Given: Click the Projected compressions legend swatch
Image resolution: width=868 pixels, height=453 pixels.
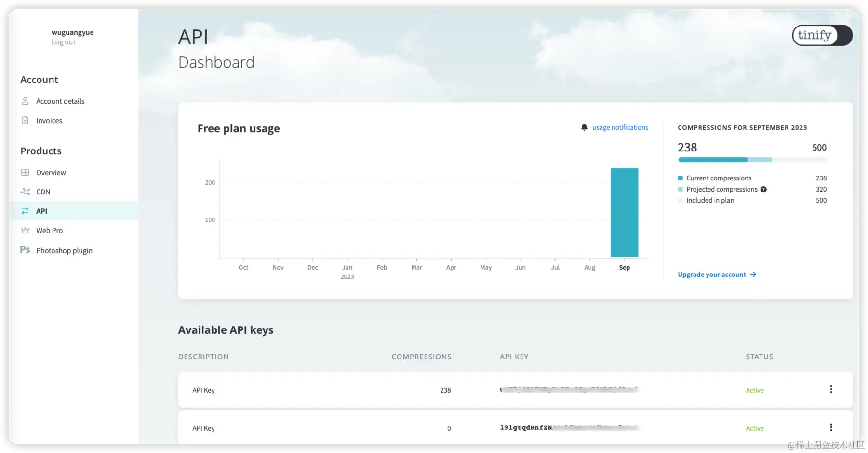Looking at the screenshot, I should coord(681,189).
